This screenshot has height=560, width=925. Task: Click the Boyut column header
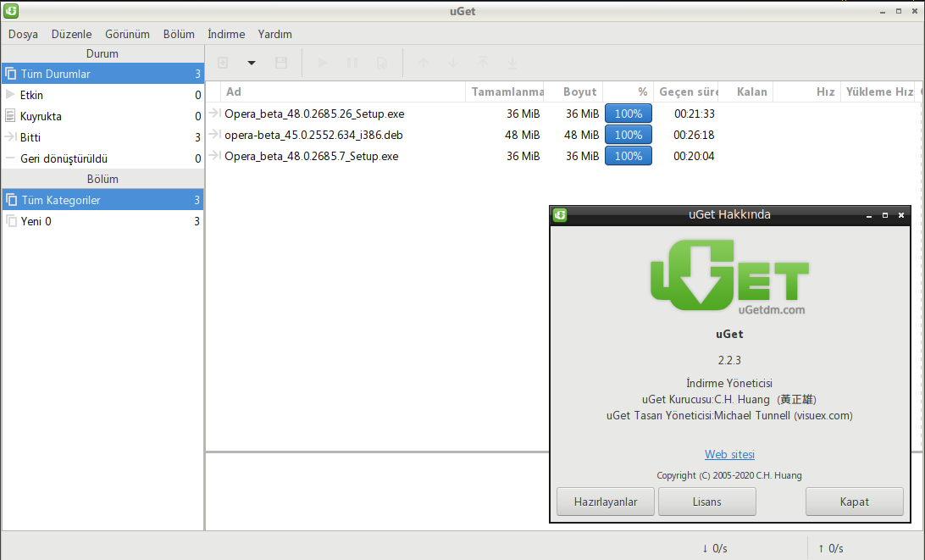573,91
